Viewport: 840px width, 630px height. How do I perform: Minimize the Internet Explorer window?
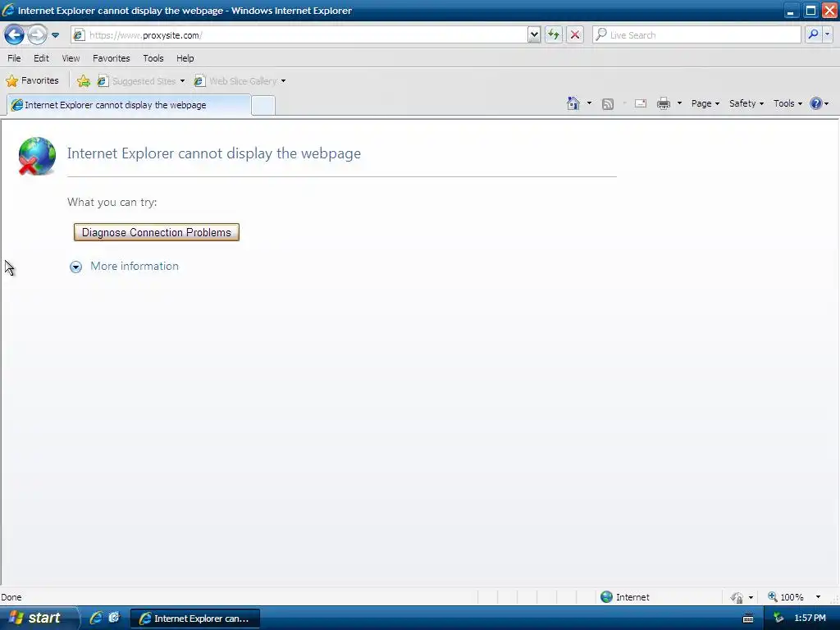(x=791, y=11)
